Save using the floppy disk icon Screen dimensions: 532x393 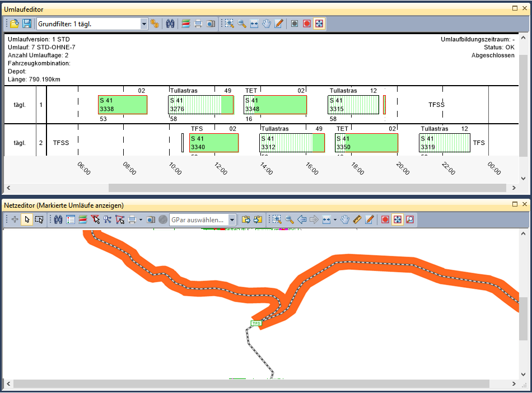coord(27,24)
